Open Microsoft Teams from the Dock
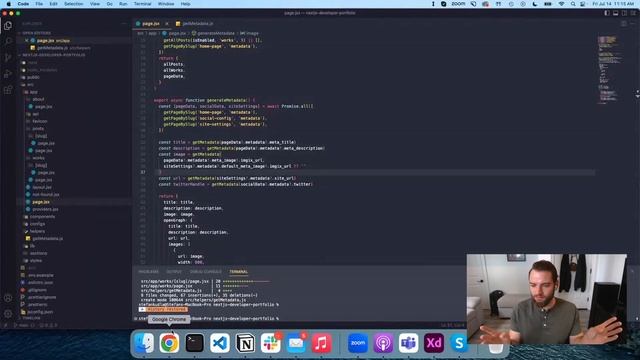Screen dimensions: 640x360 click(x=409, y=343)
